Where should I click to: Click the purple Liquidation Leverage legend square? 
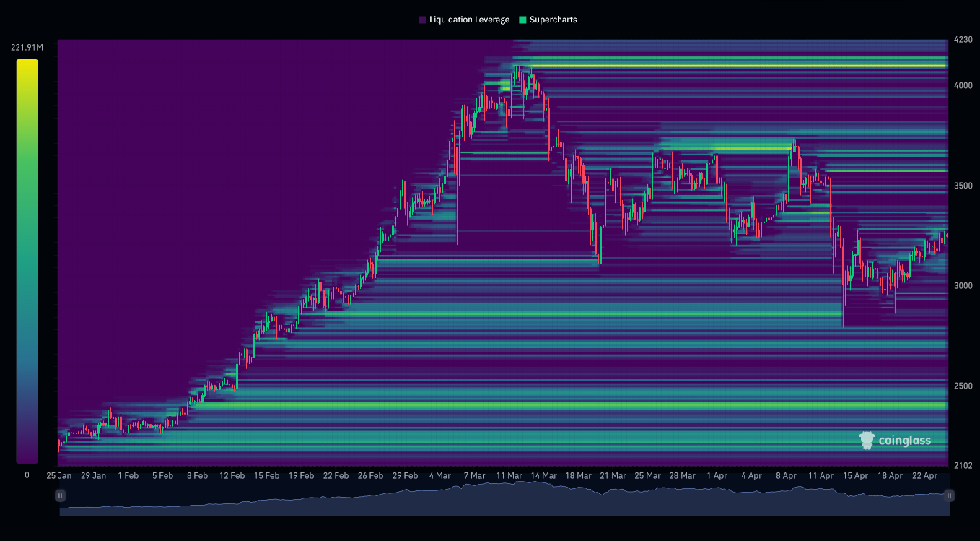click(x=422, y=20)
